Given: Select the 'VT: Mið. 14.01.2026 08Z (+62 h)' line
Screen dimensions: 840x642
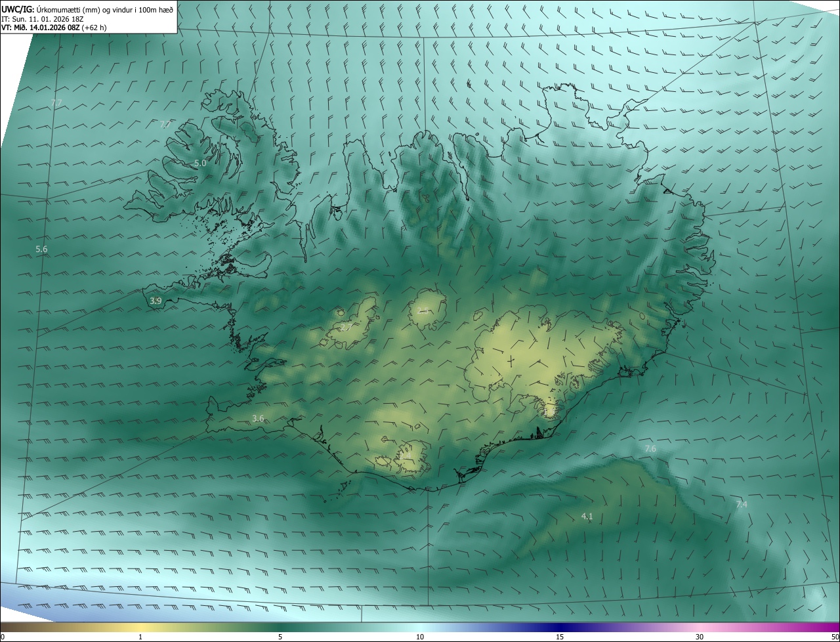Looking at the screenshot, I should (x=54, y=28).
